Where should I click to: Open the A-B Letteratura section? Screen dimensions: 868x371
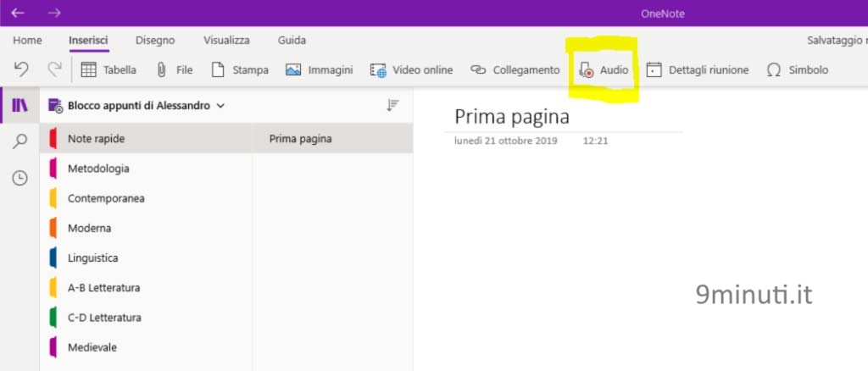(x=146, y=287)
